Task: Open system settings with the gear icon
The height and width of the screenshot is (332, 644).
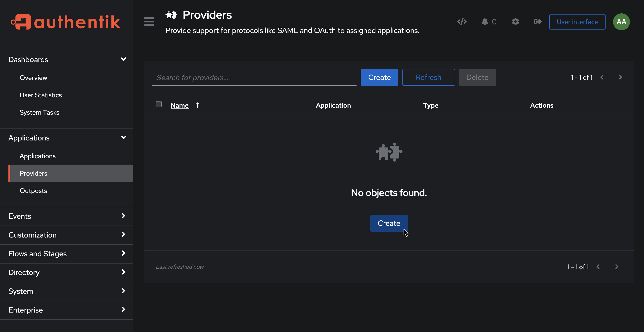Action: pos(515,22)
